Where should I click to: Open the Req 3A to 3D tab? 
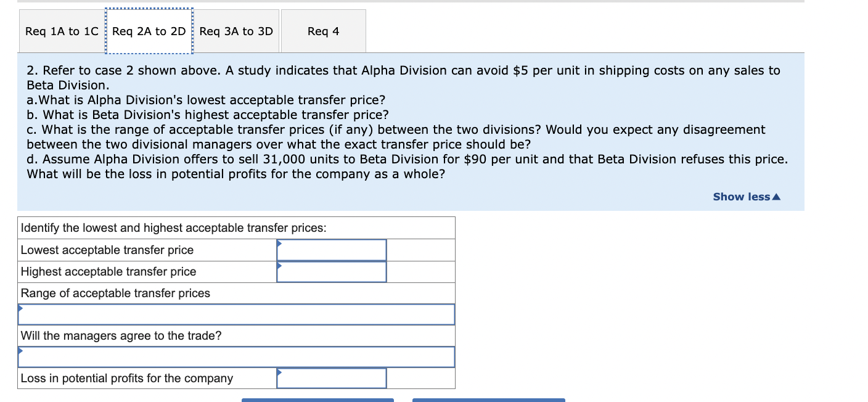pos(236,30)
